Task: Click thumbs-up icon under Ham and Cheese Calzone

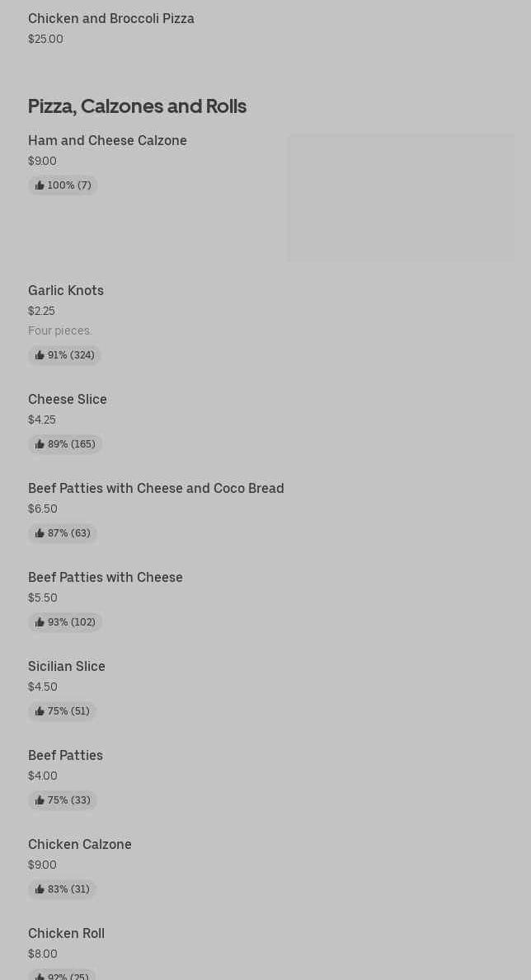Action: [40, 185]
